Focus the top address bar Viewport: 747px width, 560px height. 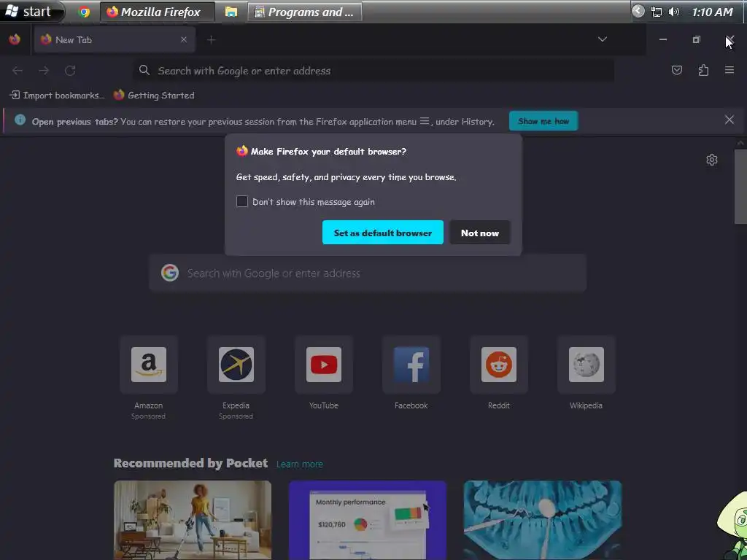373,71
